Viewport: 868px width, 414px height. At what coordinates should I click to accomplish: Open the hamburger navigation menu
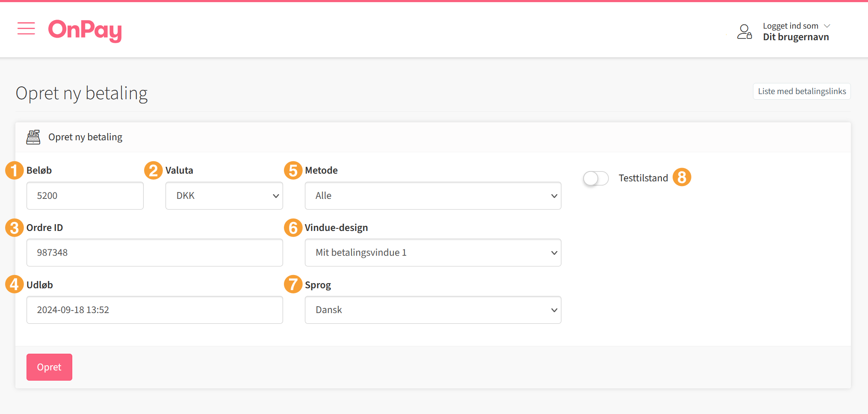(x=26, y=29)
